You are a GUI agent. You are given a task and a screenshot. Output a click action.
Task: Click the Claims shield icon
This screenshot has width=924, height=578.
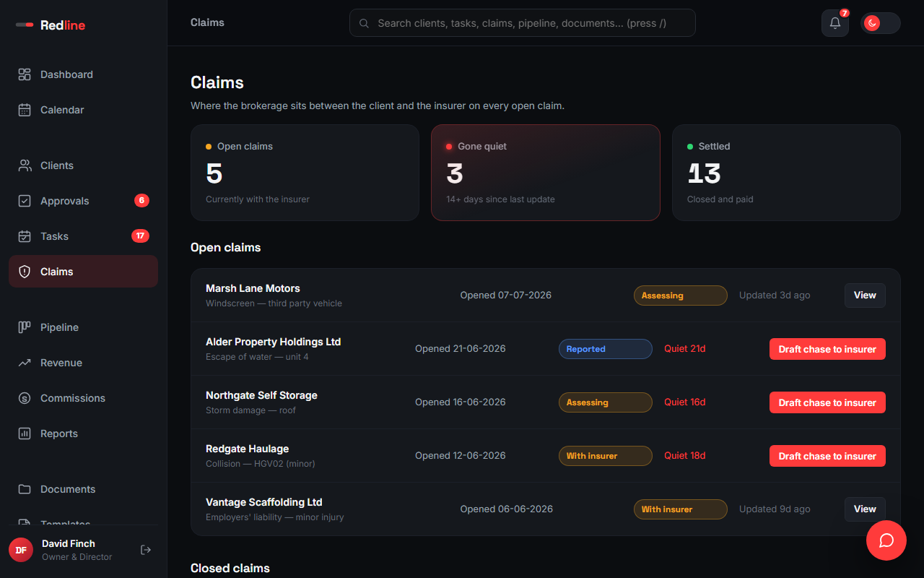25,272
